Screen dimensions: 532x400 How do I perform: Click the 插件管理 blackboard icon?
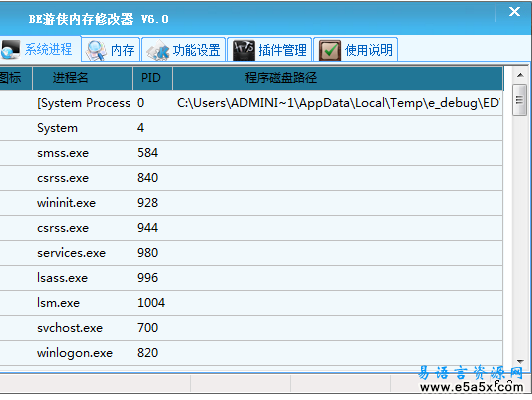click(x=244, y=50)
